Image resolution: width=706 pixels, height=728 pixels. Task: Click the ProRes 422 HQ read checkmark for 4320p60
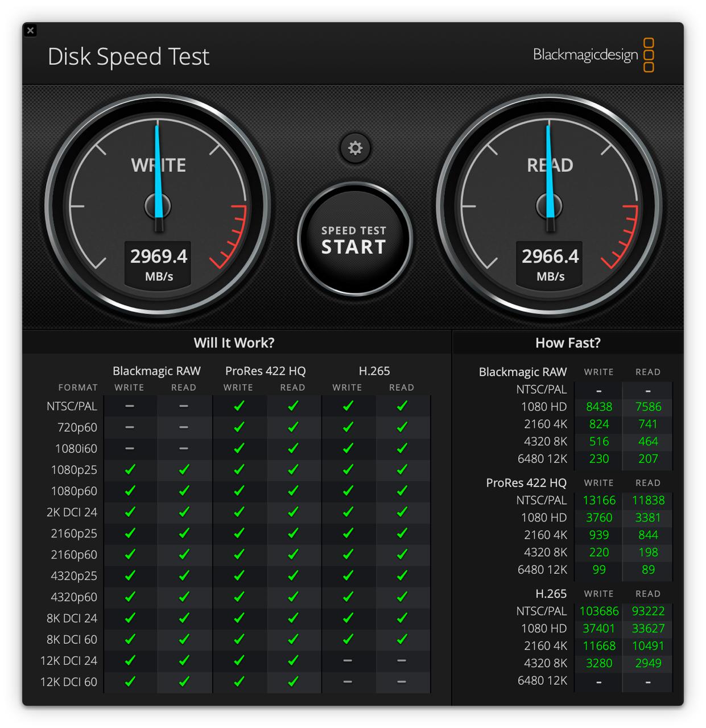pyautogui.click(x=293, y=597)
